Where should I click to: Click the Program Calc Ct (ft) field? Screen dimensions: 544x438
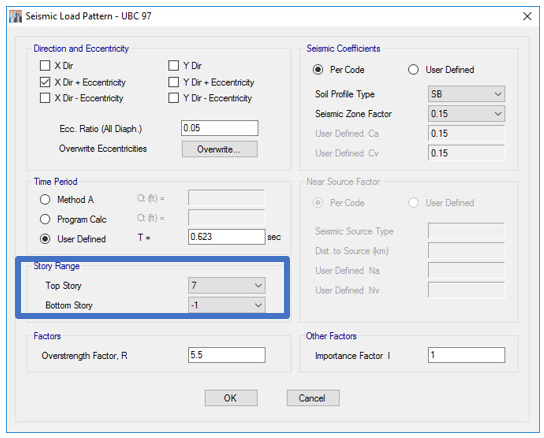point(227,217)
